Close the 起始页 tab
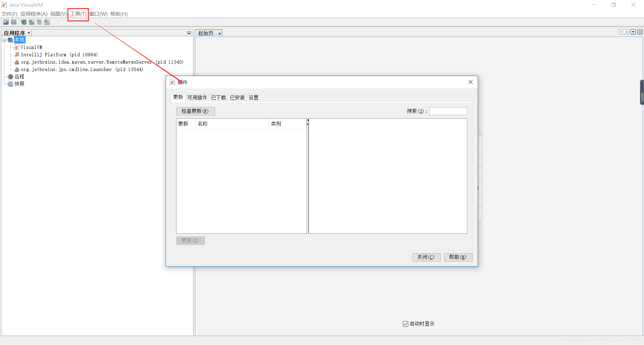Screen dimensions: 644x345 (x=220, y=33)
